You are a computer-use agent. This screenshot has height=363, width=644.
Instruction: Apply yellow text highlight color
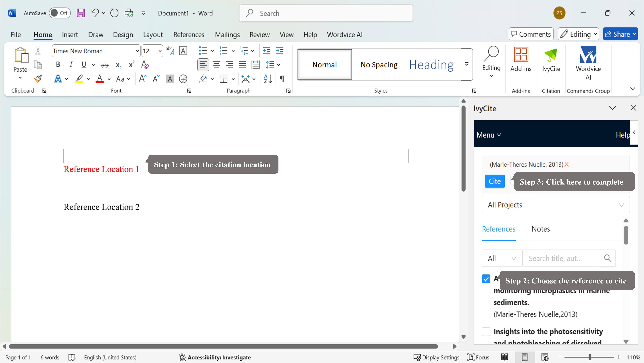click(79, 79)
